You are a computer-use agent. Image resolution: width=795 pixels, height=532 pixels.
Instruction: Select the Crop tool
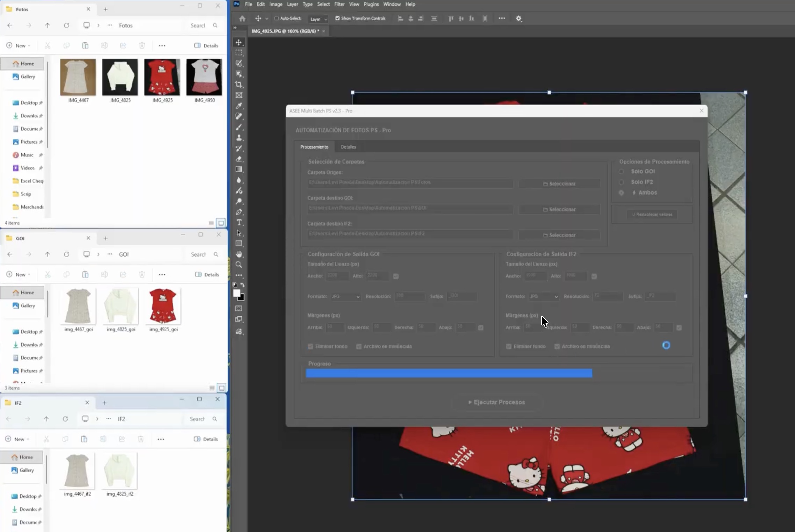click(239, 84)
